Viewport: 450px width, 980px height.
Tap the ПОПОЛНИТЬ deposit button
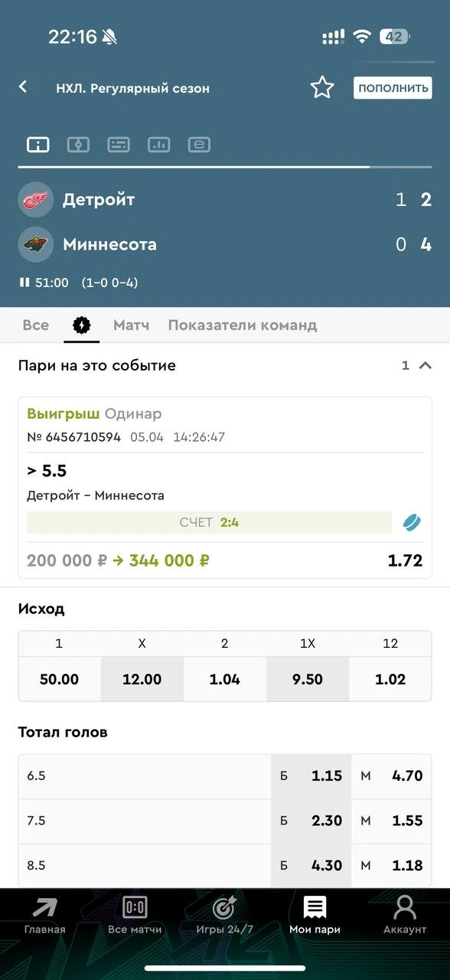click(x=393, y=88)
